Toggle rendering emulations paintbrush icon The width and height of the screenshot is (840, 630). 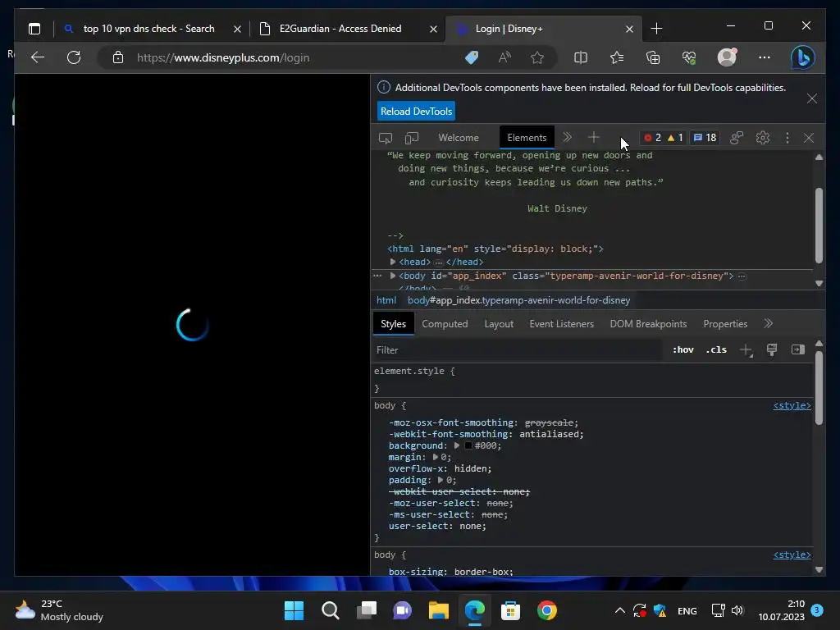[771, 349]
